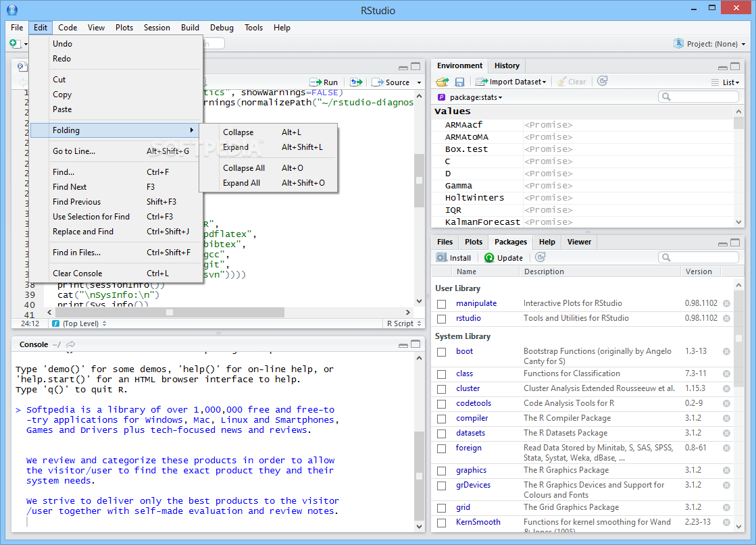Open the Folding submenu
756x545 pixels.
(x=116, y=130)
